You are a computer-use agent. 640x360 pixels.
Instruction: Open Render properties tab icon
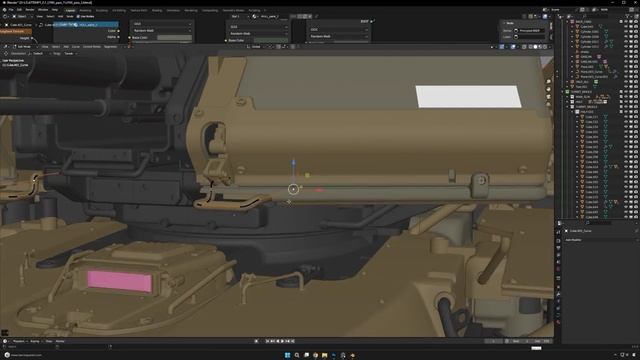click(558, 240)
